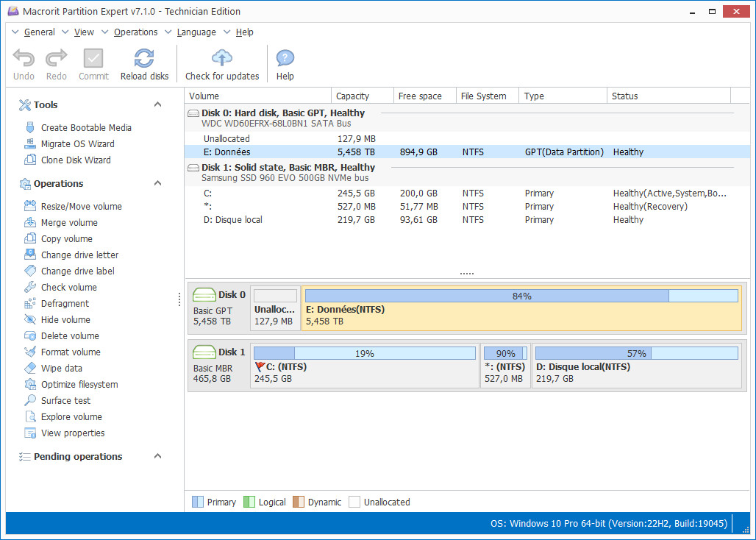Click the Format volume link
756x540 pixels.
(x=71, y=352)
